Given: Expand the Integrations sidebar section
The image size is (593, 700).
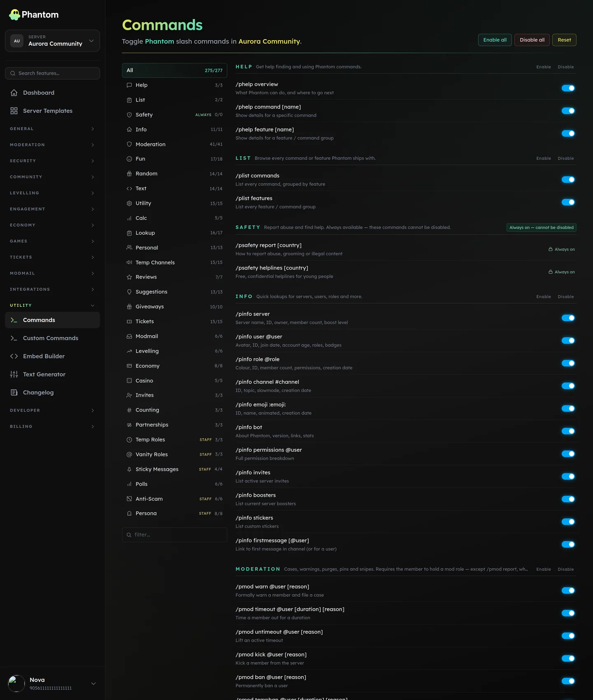Looking at the screenshot, I should coord(52,289).
